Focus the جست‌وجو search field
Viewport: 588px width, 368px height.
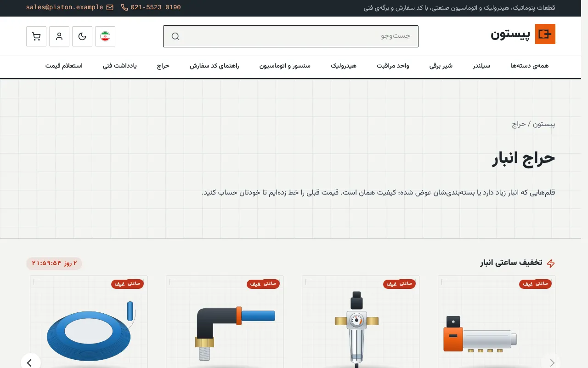coord(291,36)
